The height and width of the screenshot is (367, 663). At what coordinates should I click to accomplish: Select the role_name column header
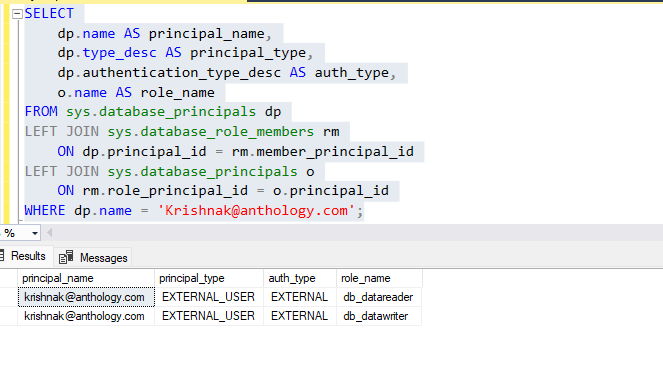coord(379,278)
